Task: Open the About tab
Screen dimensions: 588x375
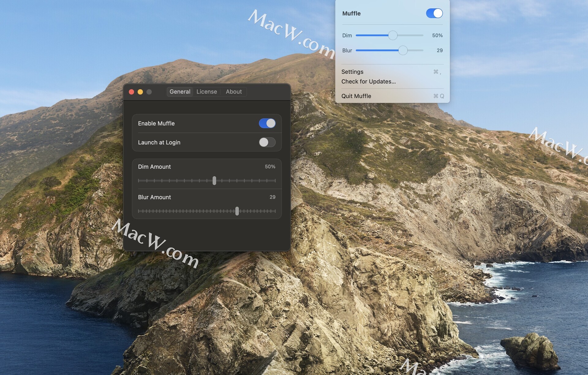Action: coord(234,92)
